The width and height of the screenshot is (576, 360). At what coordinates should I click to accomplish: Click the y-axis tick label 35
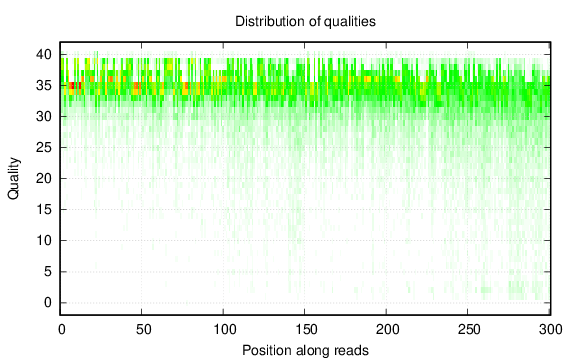point(44,86)
